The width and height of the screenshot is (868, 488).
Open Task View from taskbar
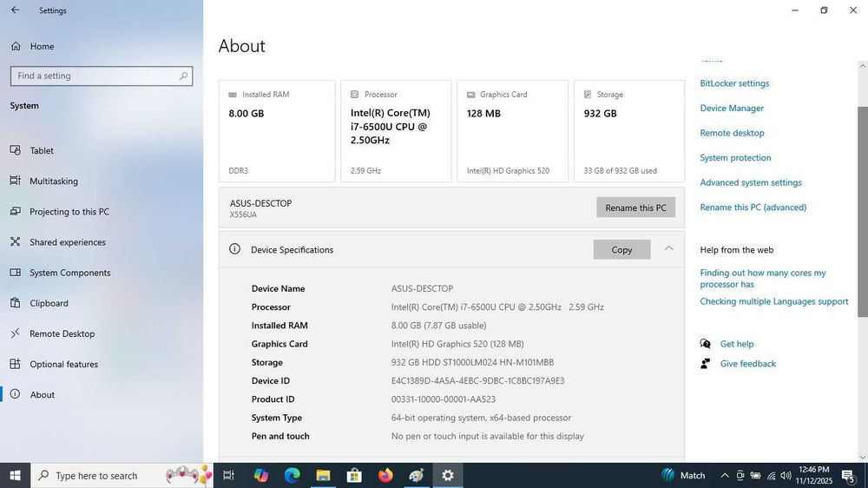click(228, 475)
